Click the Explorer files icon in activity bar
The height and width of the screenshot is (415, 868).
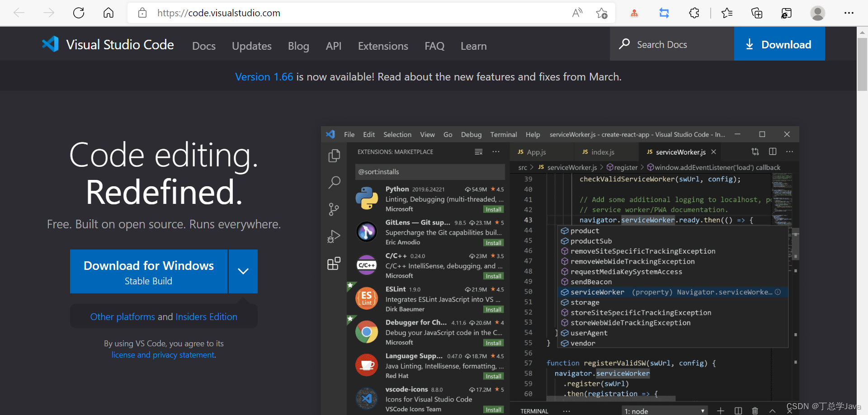[x=334, y=156]
